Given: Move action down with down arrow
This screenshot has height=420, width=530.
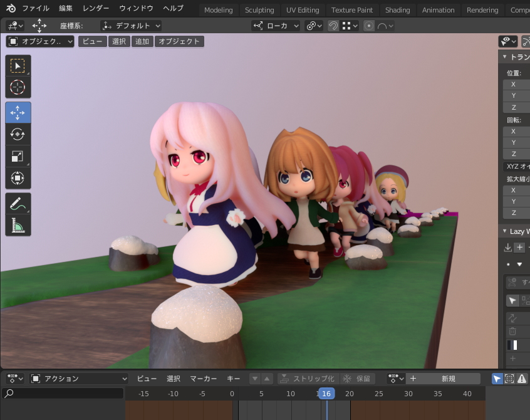Looking at the screenshot, I should pos(255,379).
